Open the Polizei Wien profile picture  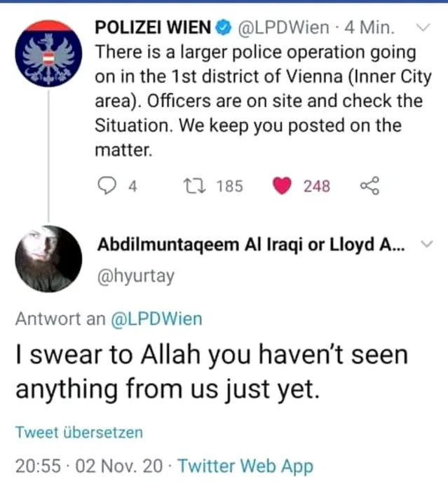point(48,53)
